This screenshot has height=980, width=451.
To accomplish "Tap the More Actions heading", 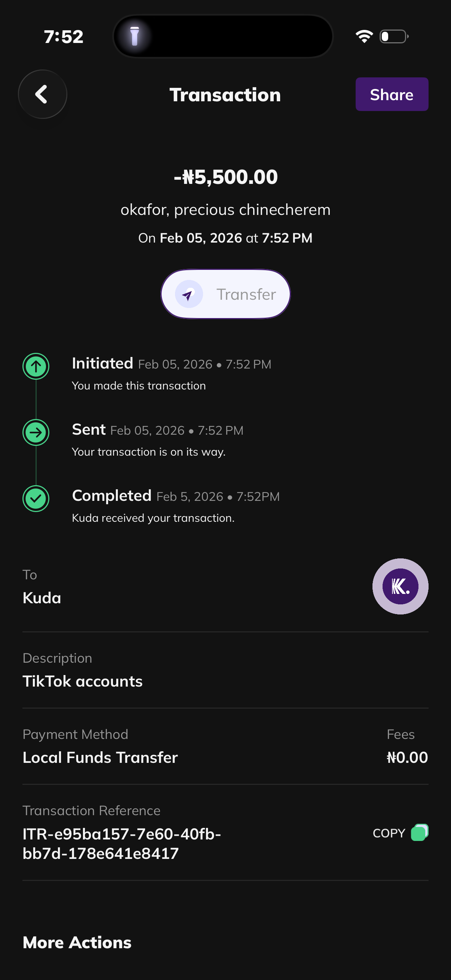I will 77,942.
